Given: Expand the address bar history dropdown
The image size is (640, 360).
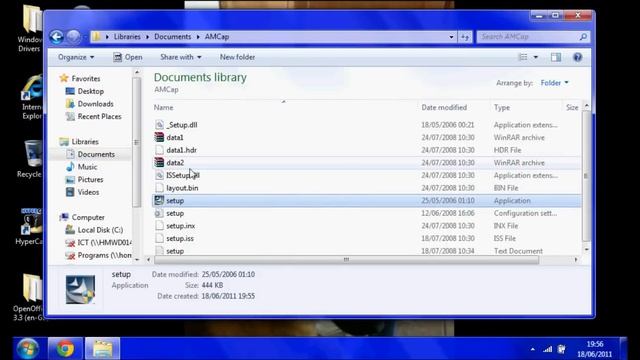Looking at the screenshot, I should click(x=451, y=37).
